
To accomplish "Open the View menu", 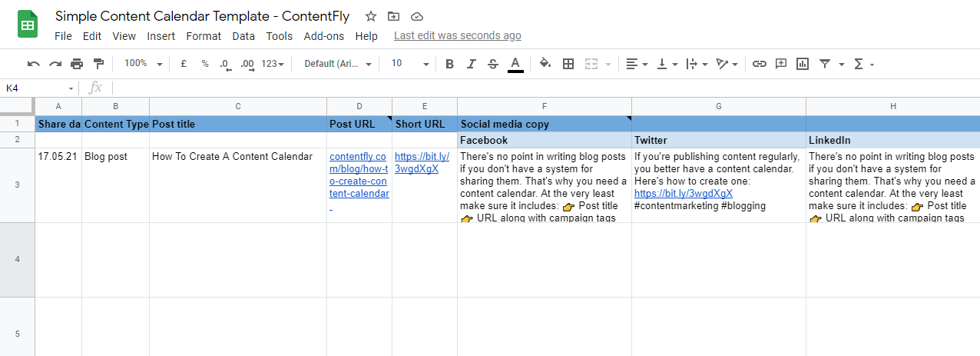I will (124, 36).
